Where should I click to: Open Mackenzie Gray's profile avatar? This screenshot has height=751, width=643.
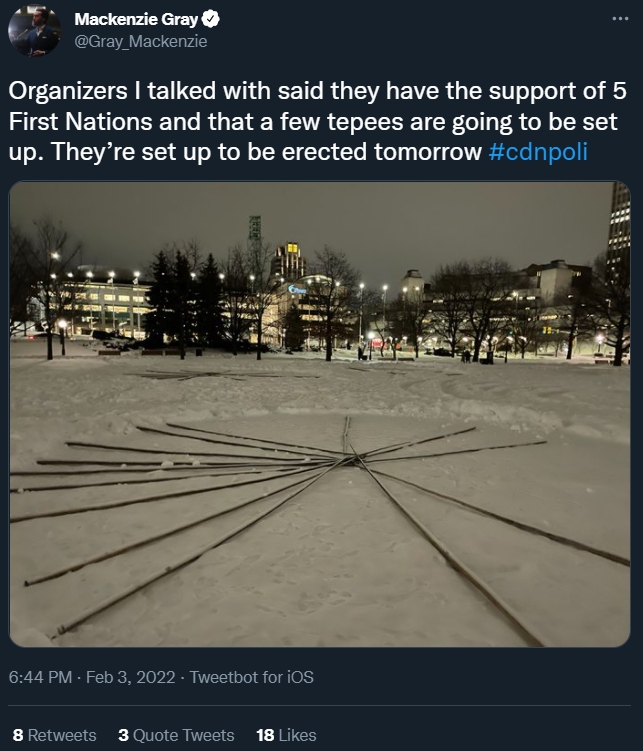(34, 31)
